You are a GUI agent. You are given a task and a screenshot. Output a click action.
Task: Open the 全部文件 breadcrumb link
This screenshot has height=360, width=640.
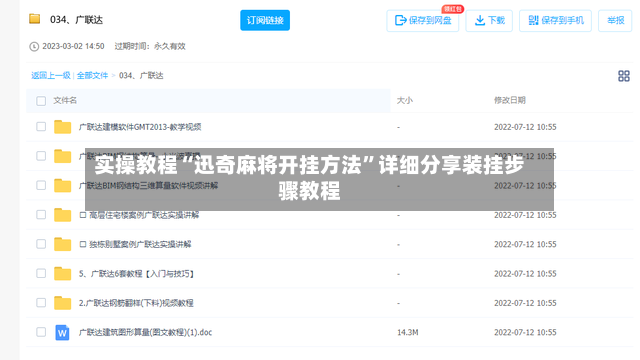pyautogui.click(x=92, y=76)
